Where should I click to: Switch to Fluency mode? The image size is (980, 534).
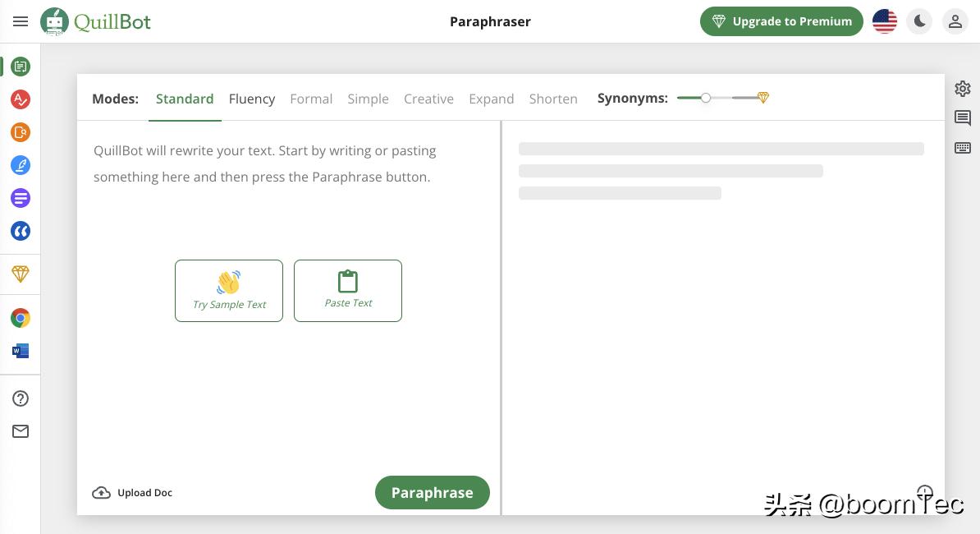pyautogui.click(x=251, y=99)
